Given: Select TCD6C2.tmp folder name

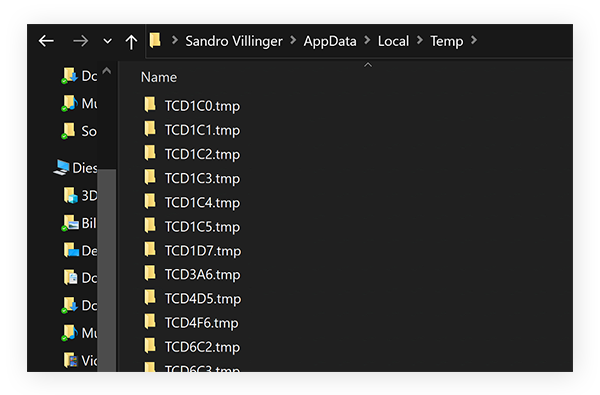Looking at the screenshot, I should click(202, 347).
